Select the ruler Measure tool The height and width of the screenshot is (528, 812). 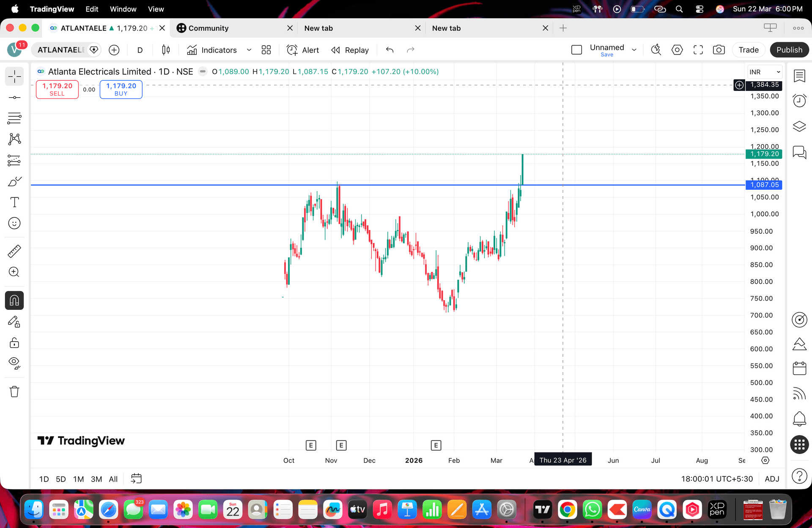click(14, 251)
